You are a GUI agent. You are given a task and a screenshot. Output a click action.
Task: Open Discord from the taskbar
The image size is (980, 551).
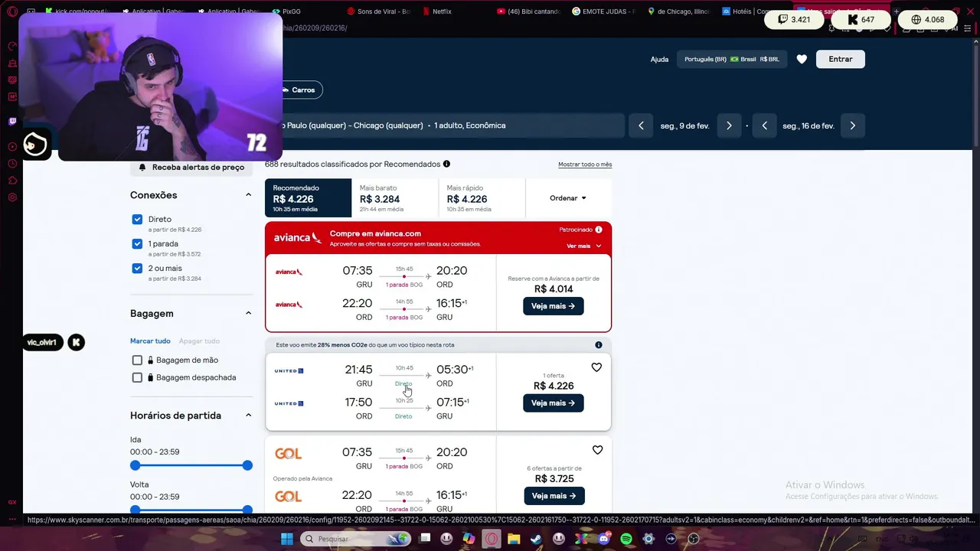604,539
